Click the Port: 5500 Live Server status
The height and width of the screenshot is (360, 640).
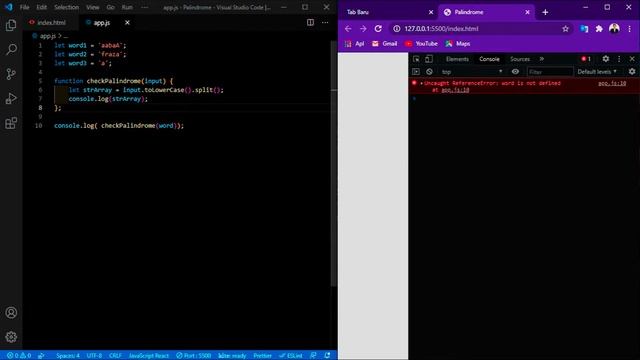pos(194,356)
